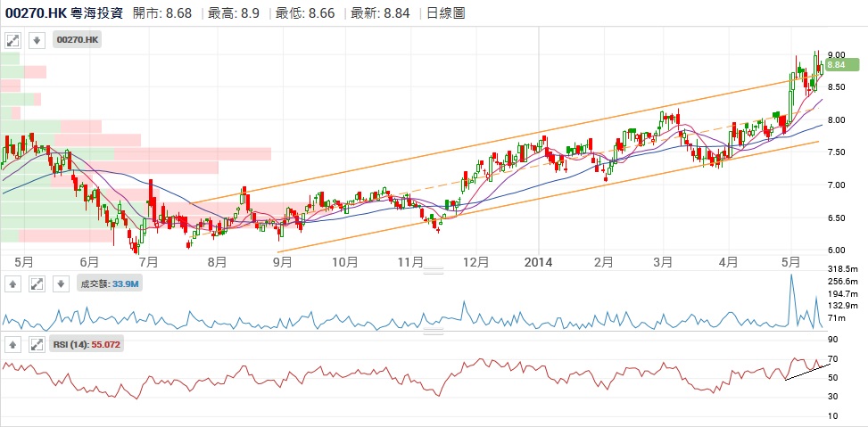The width and height of the screenshot is (868, 427).
Task: Click the 2014 label on time axis
Action: tap(539, 262)
